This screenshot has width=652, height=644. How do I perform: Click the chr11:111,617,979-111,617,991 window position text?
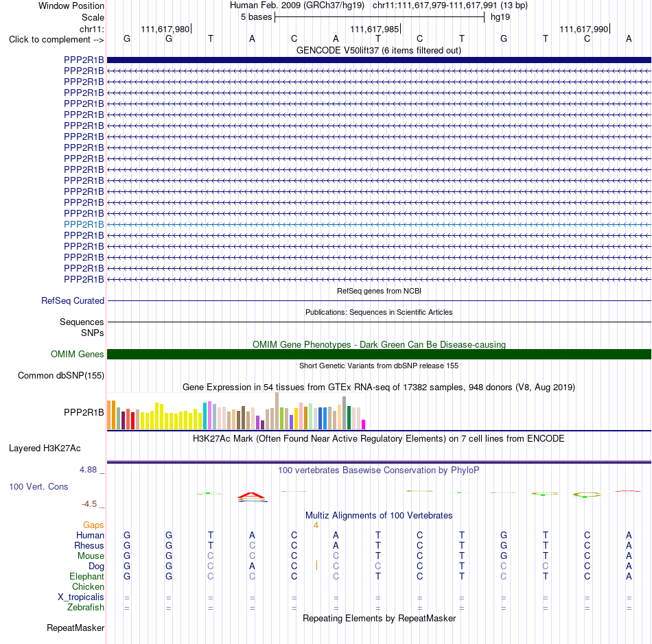pyautogui.click(x=450, y=5)
